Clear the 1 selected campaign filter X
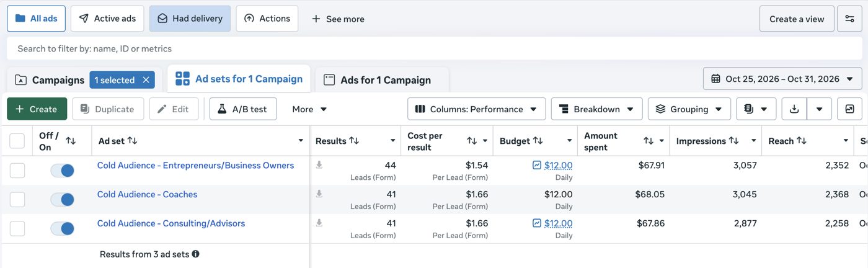The width and height of the screenshot is (868, 268). (x=146, y=80)
